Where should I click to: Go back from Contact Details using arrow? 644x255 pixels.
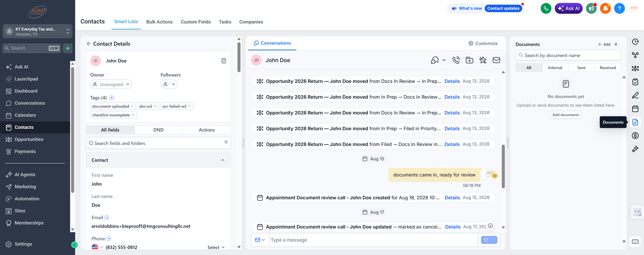(x=89, y=44)
